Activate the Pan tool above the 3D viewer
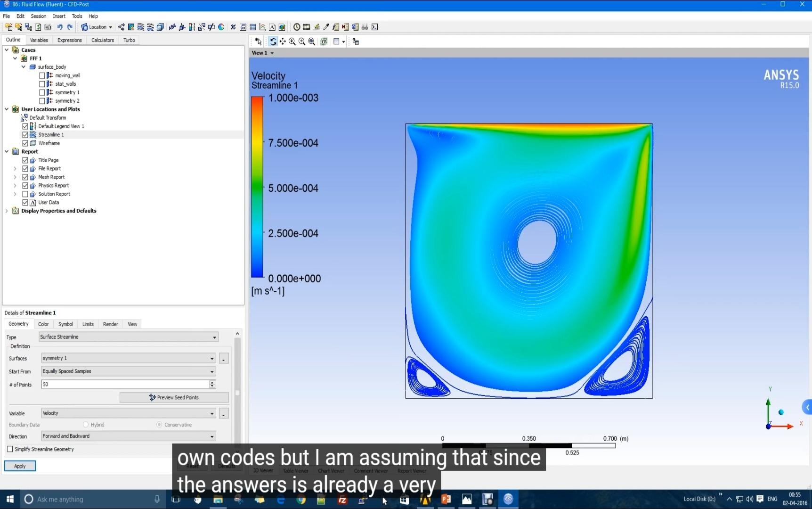This screenshot has width=812, height=509. coord(283,41)
